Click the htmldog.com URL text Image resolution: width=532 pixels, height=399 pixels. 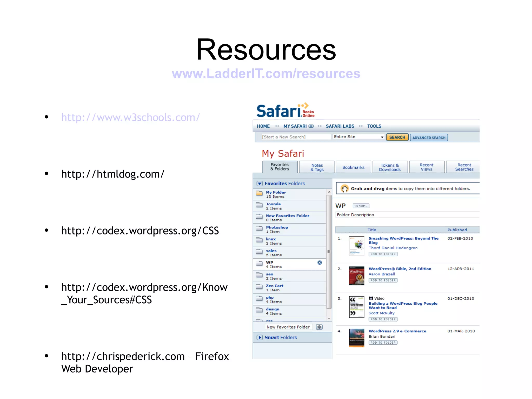click(113, 174)
